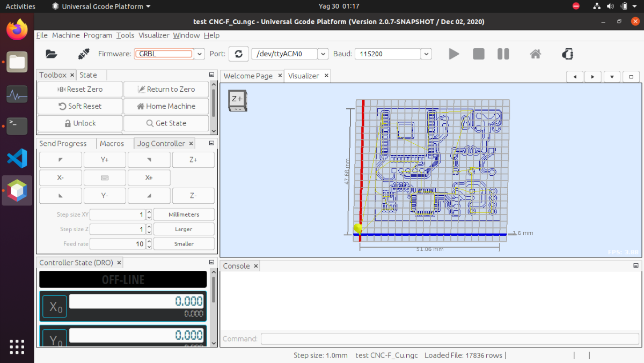This screenshot has height=363, width=644.
Task: Open Terminal from the dock
Action: (17, 127)
